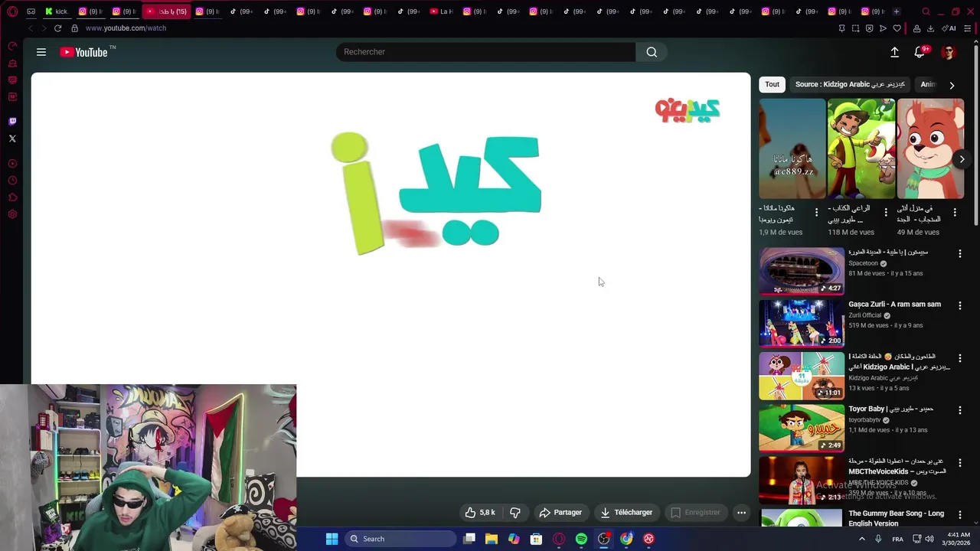980x551 pixels.
Task: Open the short with 118 M de vues
Action: (861, 148)
